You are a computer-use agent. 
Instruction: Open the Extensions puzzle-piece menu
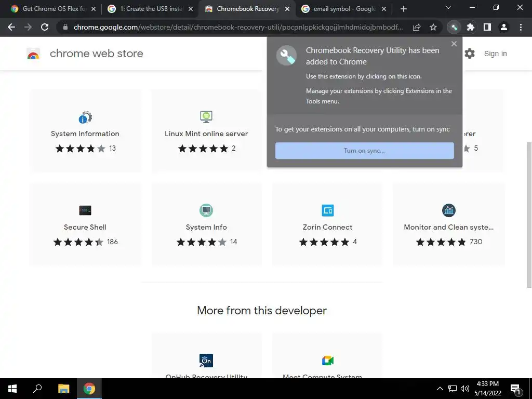[x=471, y=27]
